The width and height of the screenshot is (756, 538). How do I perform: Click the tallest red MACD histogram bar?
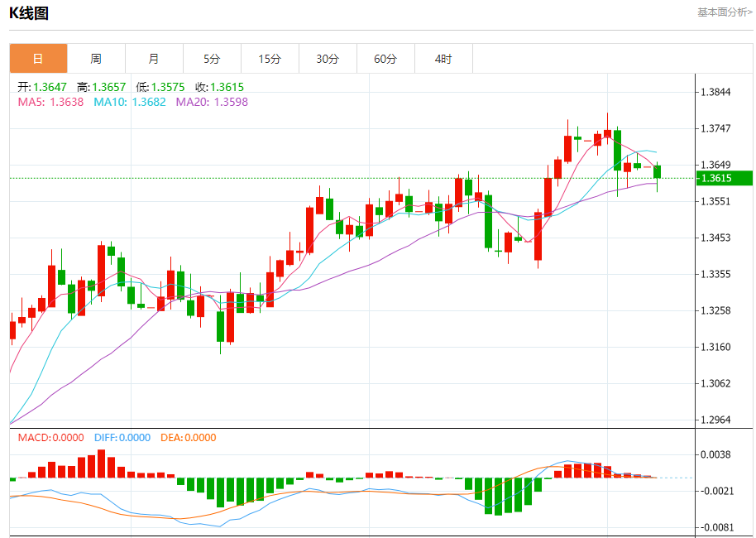point(101,464)
